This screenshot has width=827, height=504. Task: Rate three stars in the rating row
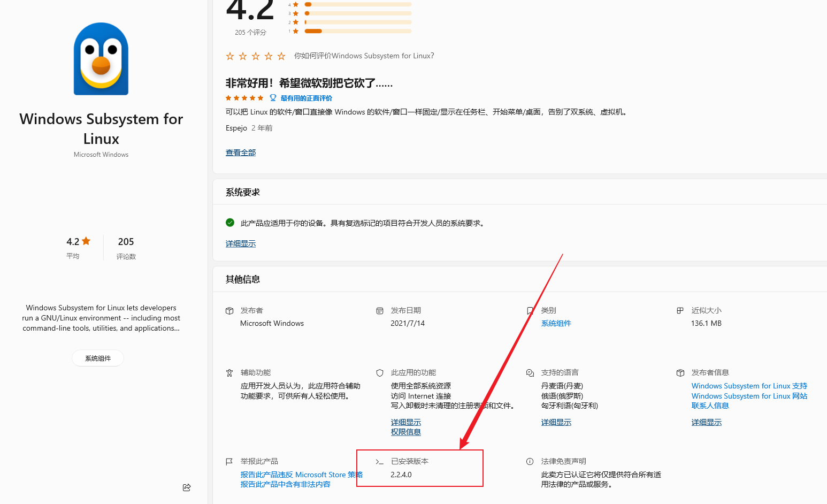[256, 56]
